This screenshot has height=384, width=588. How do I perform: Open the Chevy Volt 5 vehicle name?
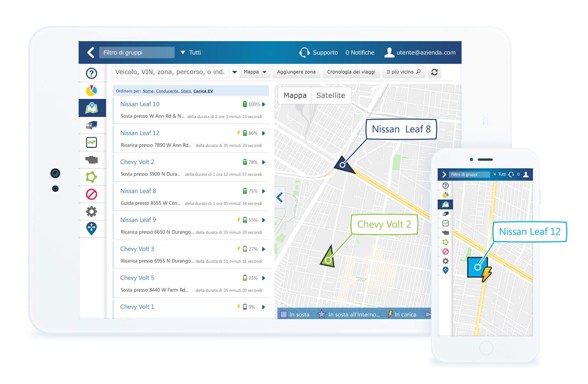137,278
